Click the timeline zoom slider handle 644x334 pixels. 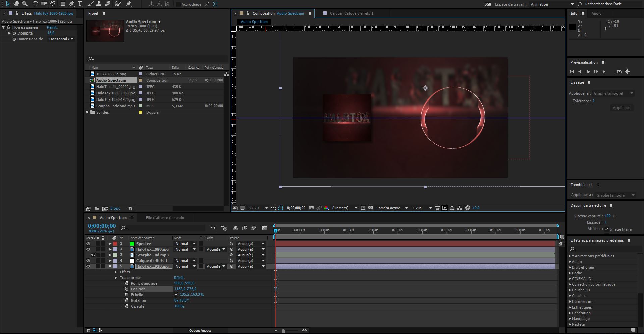(283, 331)
